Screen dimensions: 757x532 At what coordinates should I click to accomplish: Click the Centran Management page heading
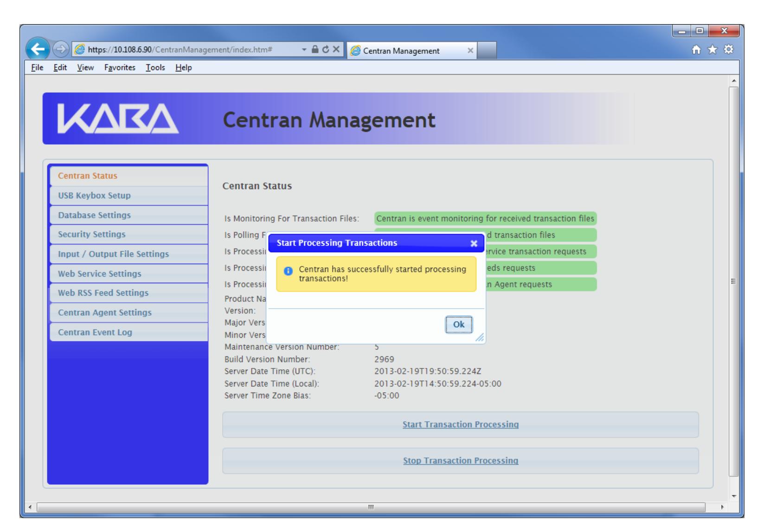pos(329,120)
